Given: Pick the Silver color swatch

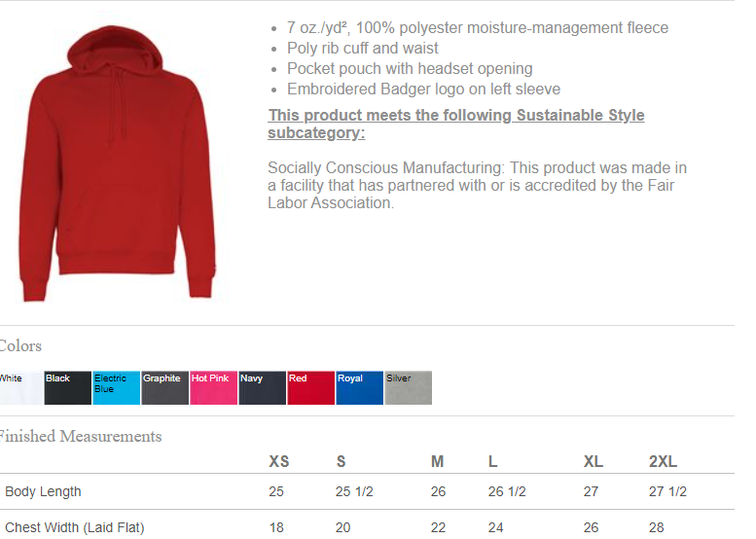Looking at the screenshot, I should (x=409, y=387).
